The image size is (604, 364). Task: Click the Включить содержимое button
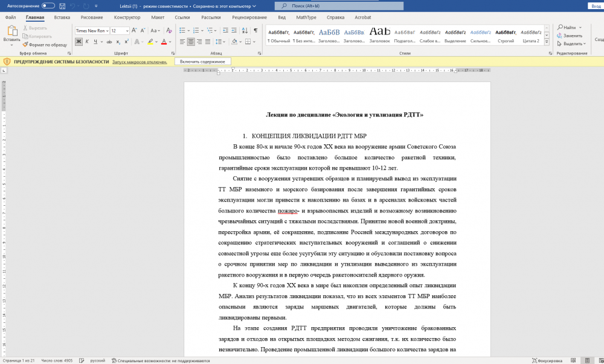point(202,62)
